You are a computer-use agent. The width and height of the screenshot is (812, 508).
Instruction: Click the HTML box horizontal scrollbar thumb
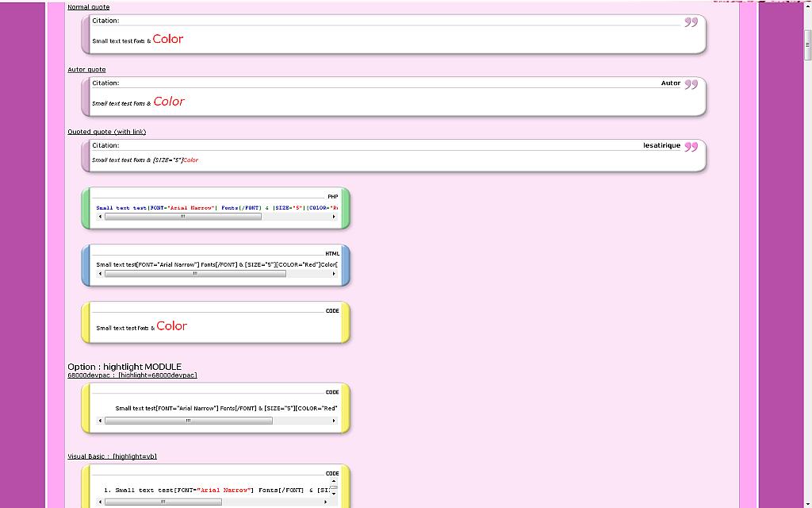pos(194,274)
